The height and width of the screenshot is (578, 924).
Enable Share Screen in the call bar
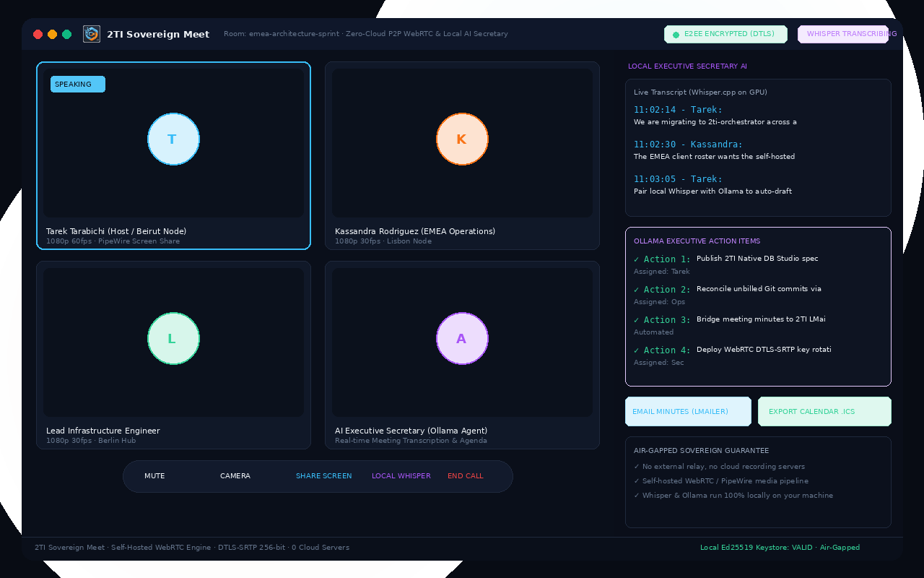(x=324, y=476)
